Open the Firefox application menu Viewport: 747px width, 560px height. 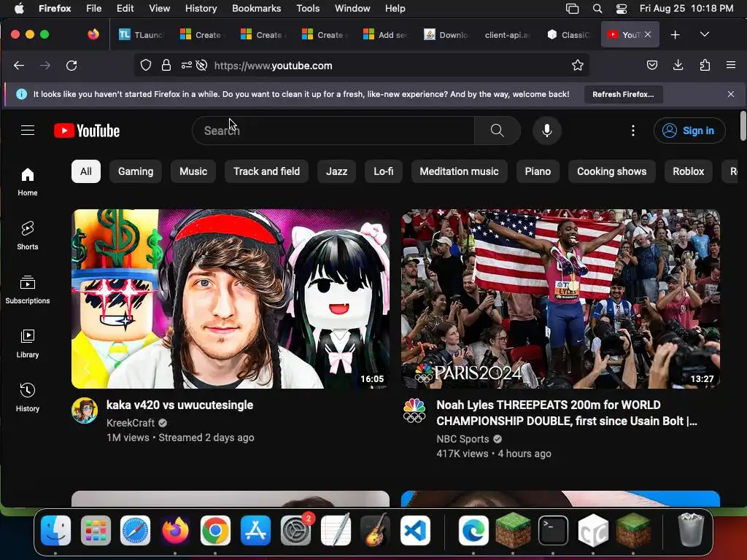tap(731, 65)
